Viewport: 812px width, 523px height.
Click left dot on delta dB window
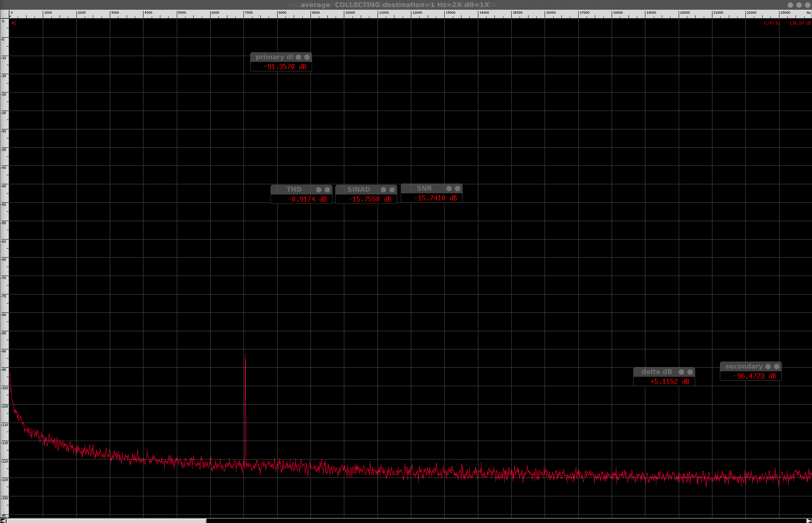click(x=681, y=372)
